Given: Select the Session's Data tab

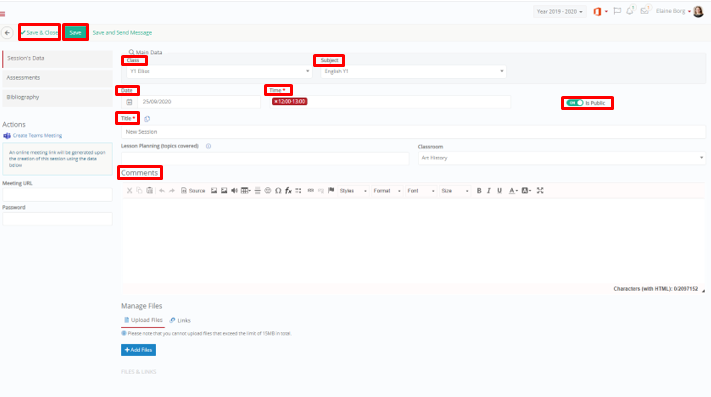Looking at the screenshot, I should click(x=57, y=58).
